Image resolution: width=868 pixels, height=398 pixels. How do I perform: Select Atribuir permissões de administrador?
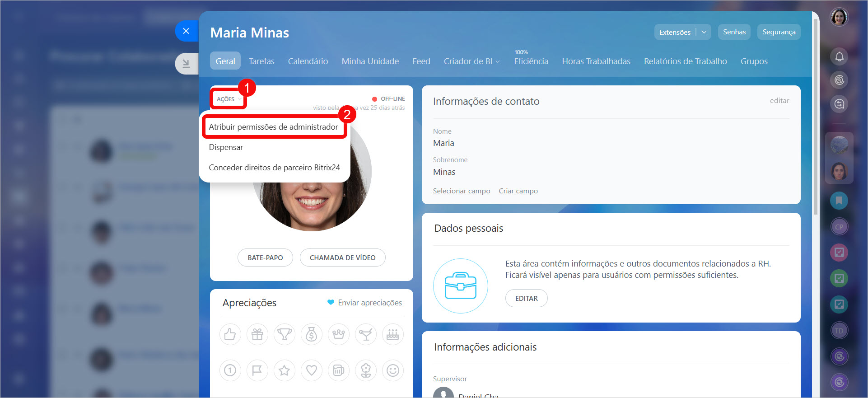(273, 127)
